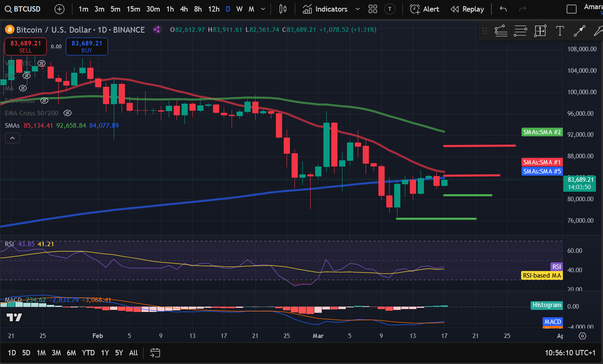
Task: Toggle the eye icon next to MA
Action: tap(23, 88)
